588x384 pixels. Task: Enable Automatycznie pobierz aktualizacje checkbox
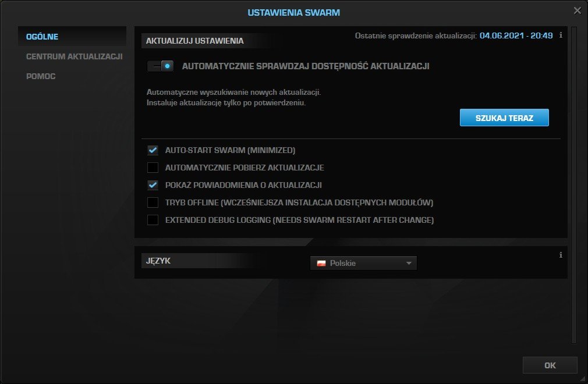pyautogui.click(x=153, y=168)
